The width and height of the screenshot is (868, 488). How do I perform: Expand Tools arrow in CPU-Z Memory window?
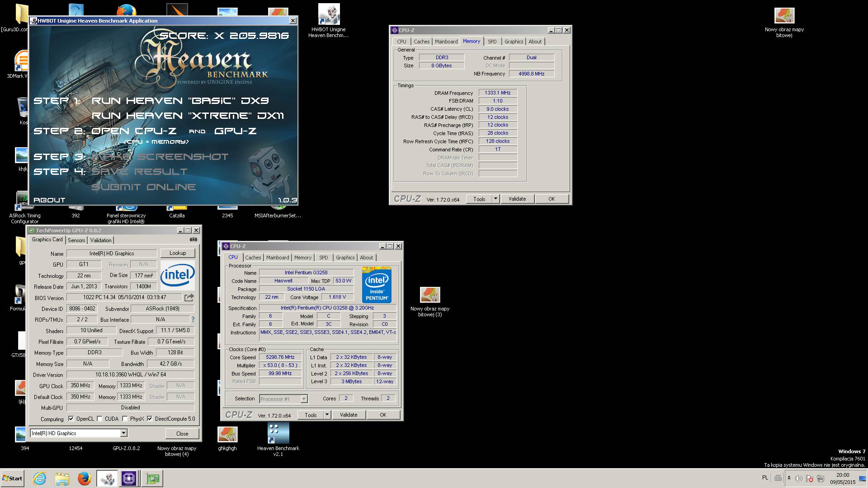[495, 199]
